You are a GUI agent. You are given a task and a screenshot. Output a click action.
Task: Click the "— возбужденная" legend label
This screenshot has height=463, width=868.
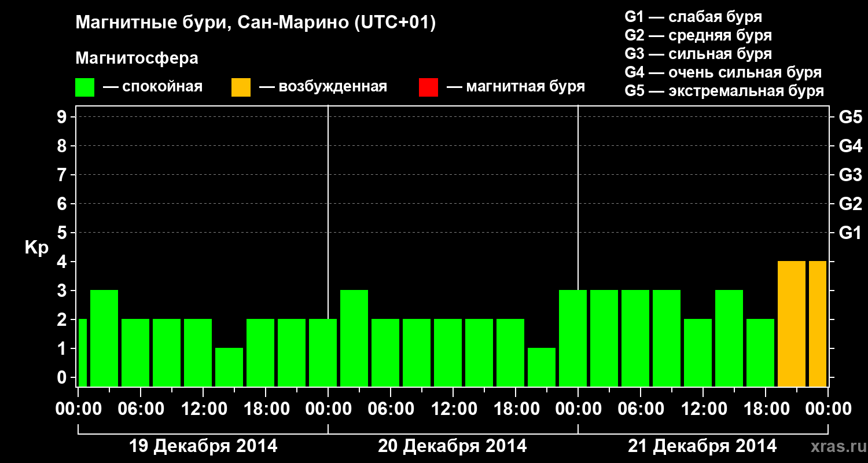point(323,87)
